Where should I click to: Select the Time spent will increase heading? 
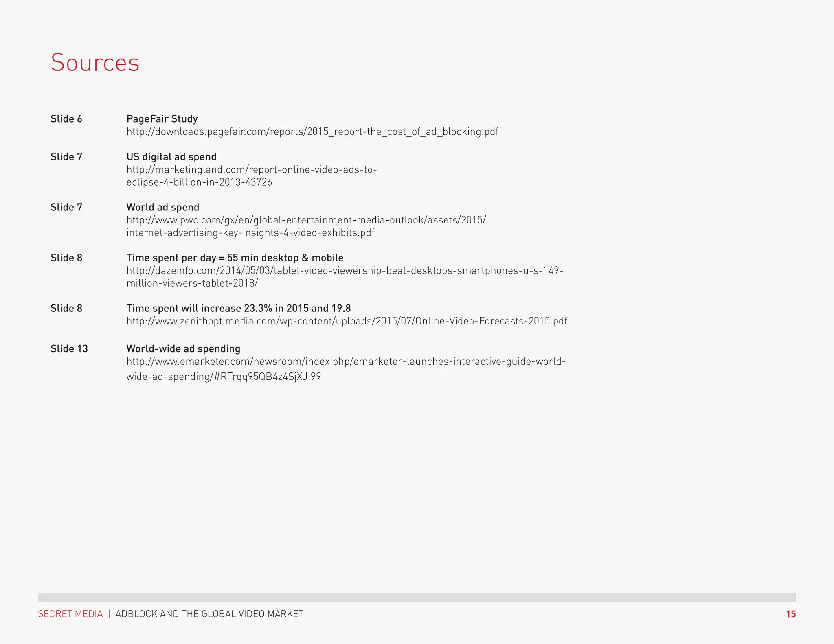click(x=239, y=308)
